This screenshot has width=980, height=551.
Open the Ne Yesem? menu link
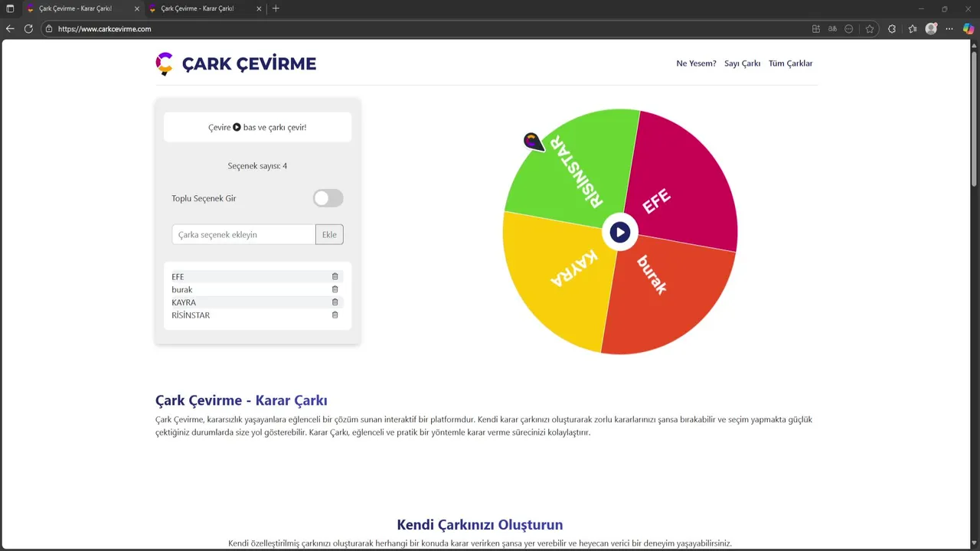click(x=696, y=64)
